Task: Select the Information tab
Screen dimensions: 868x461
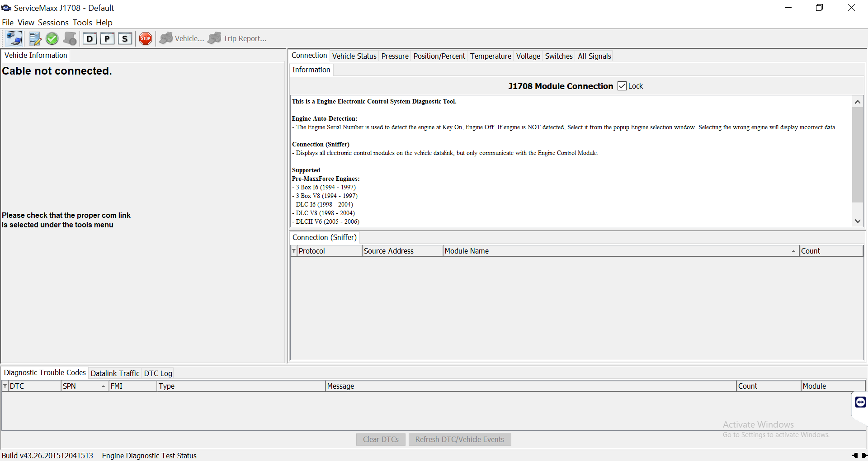Action: [311, 70]
